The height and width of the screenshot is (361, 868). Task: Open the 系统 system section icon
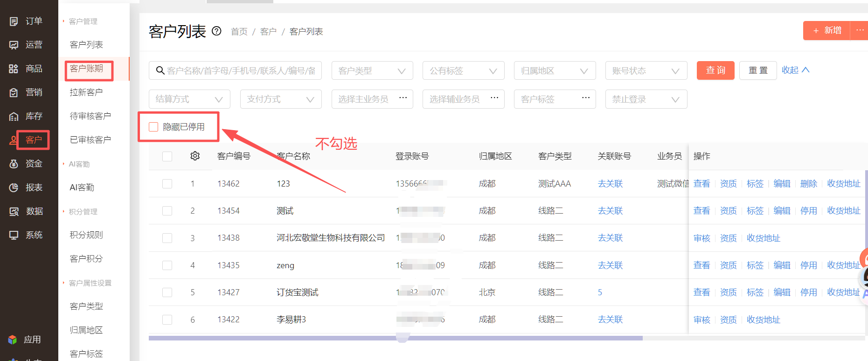[x=14, y=235]
